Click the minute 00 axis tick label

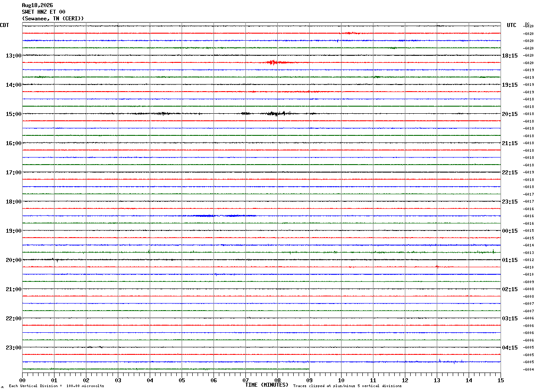[22, 380]
